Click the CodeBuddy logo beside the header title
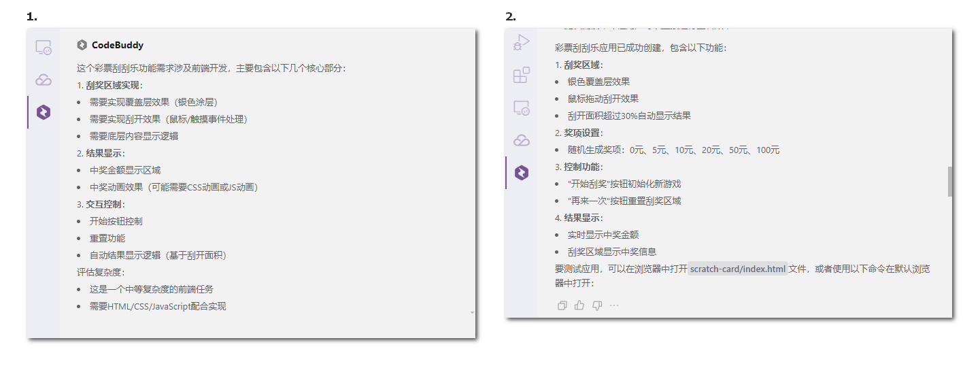This screenshot has width=980, height=366. tap(82, 46)
